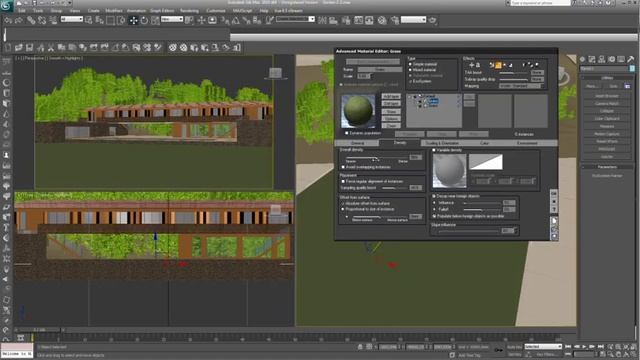Open the Utilities hammer panel
This screenshot has width=640, height=360.
(x=631, y=59)
